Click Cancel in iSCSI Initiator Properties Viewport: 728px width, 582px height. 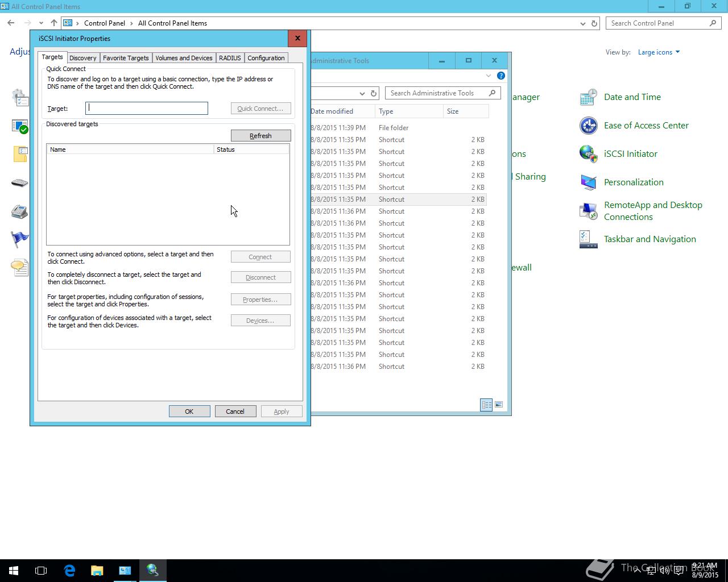235,411
